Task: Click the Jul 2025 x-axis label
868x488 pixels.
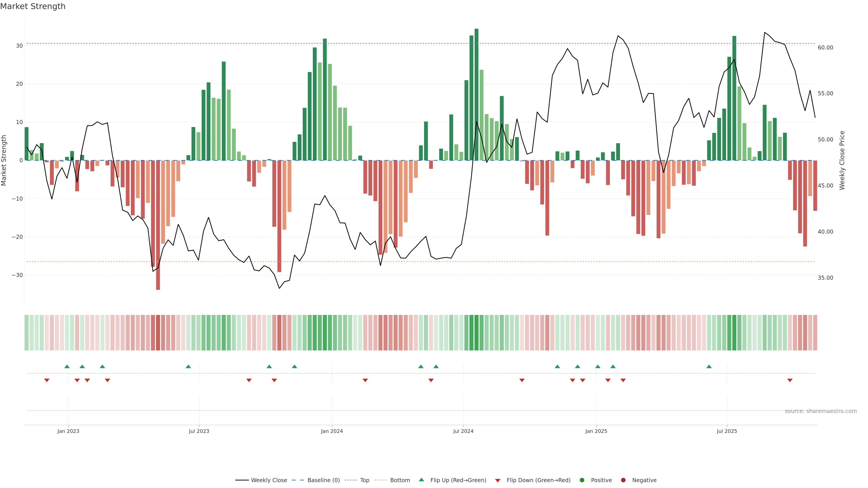Action: pyautogui.click(x=727, y=431)
